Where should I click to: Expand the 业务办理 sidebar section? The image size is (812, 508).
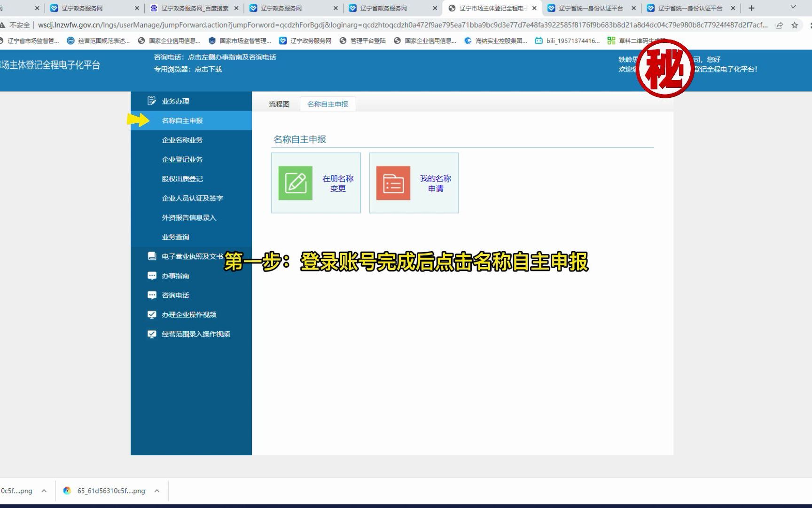coord(191,101)
